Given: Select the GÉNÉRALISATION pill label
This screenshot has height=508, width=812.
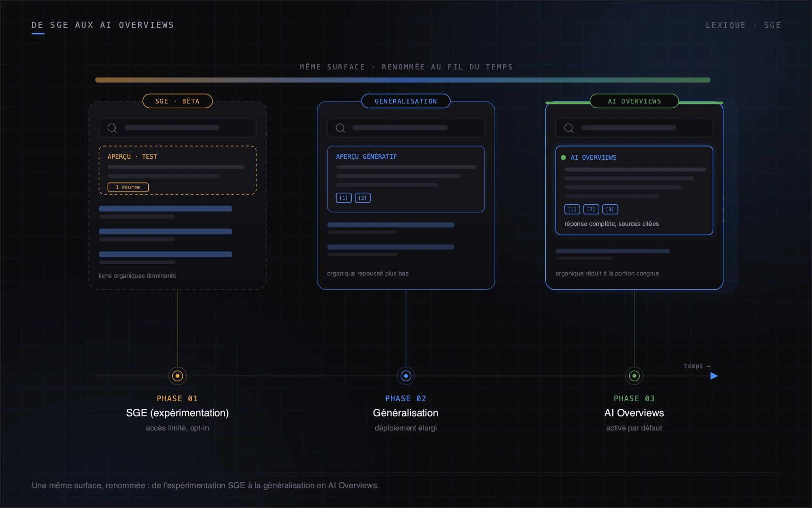Looking at the screenshot, I should 406,101.
